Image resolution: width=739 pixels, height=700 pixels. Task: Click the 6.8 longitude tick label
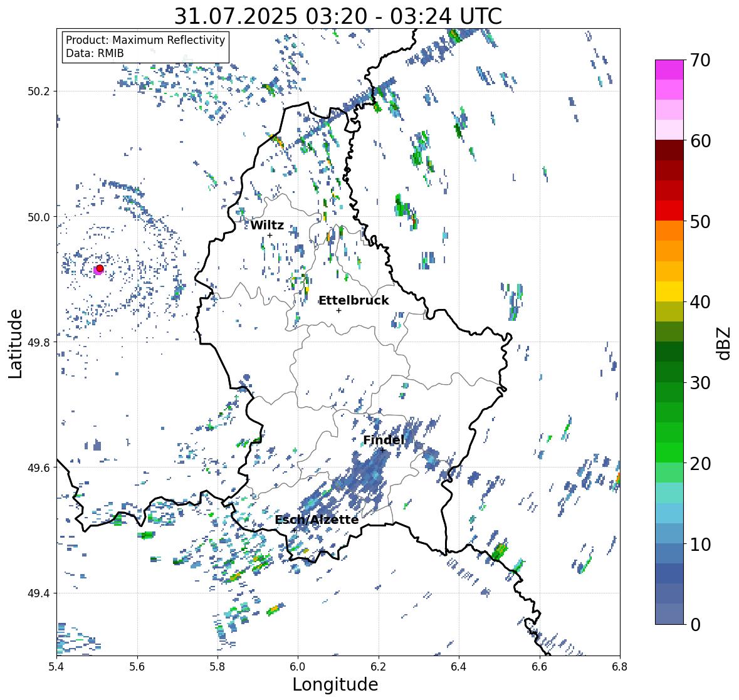tap(620, 666)
